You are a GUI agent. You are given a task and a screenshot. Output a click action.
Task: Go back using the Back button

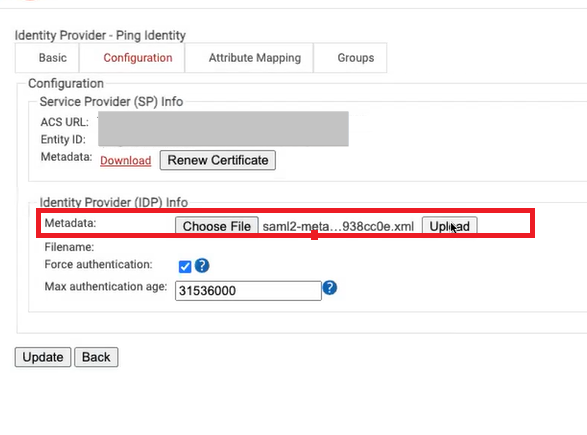(96, 357)
